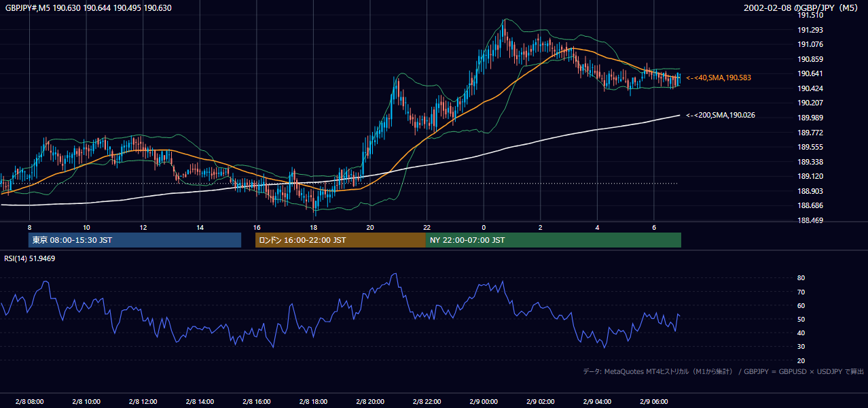Click the 188.469 price axis label

point(810,220)
